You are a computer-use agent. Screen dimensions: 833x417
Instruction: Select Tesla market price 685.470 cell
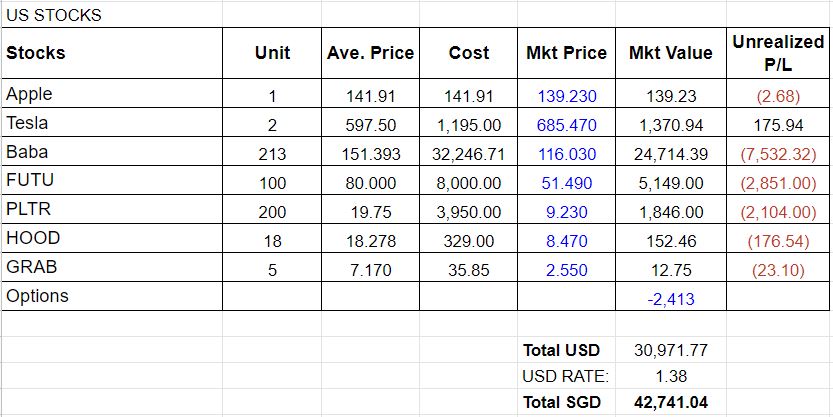[566, 125]
